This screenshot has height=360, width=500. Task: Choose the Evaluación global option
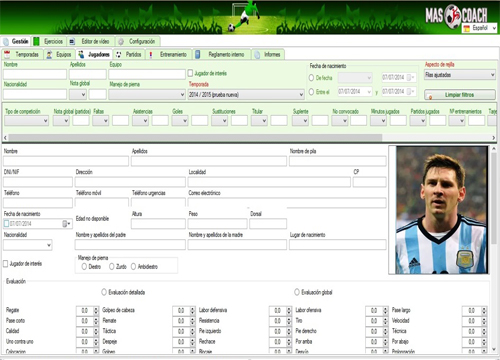[x=297, y=292]
